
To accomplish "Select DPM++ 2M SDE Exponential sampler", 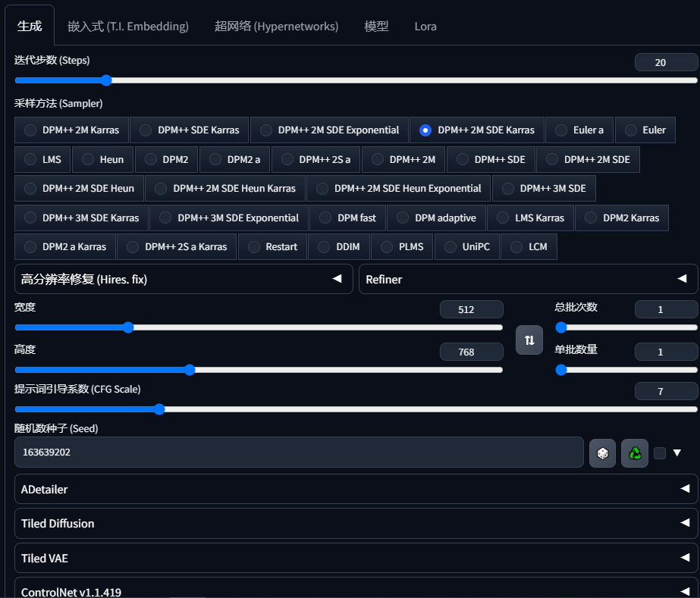I will (329, 130).
